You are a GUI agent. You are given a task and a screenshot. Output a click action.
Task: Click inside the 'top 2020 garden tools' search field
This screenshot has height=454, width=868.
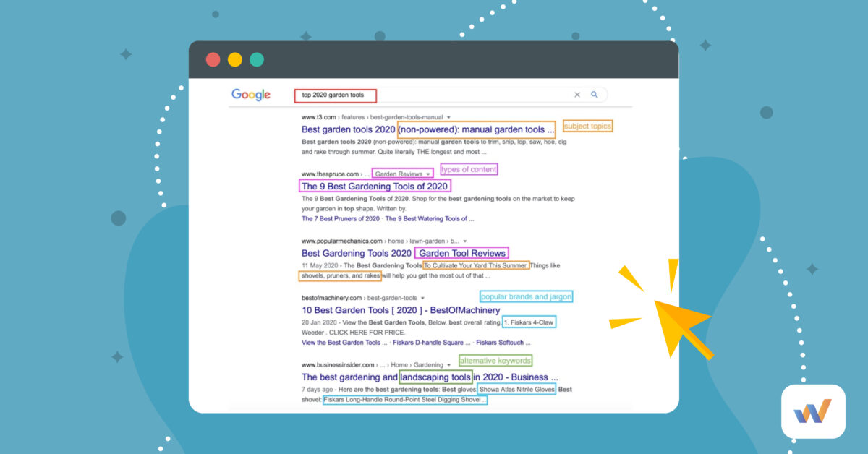335,95
